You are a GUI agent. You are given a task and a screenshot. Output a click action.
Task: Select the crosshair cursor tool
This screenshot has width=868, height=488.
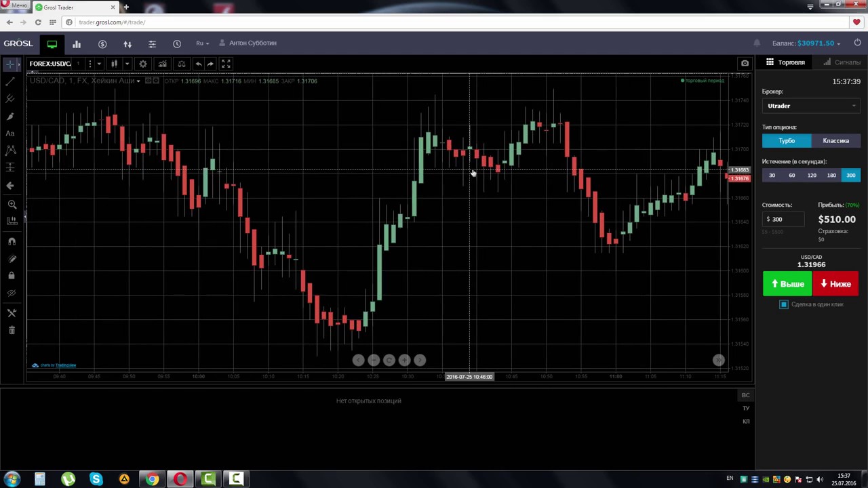(10, 64)
